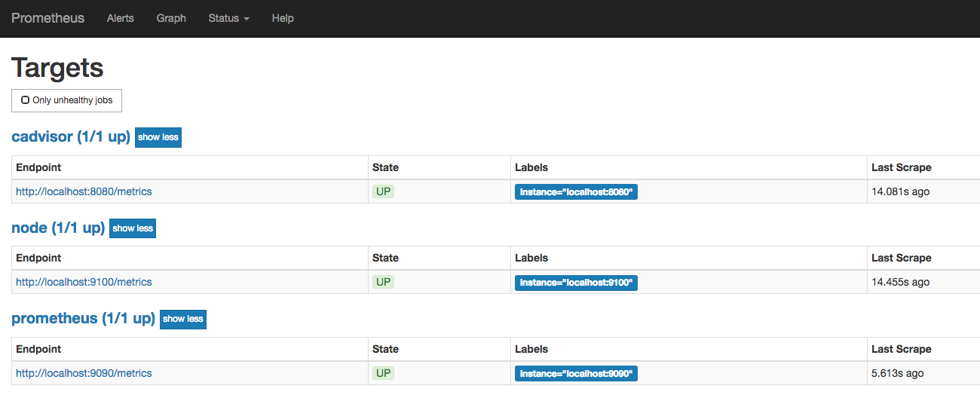The height and width of the screenshot is (401, 980).
Task: Go to the Graph page
Action: click(171, 18)
